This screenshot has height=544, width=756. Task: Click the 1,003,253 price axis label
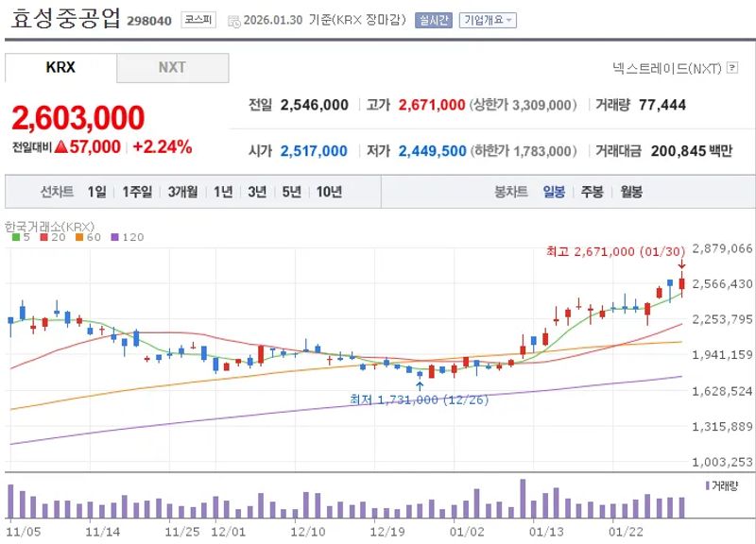click(x=722, y=462)
